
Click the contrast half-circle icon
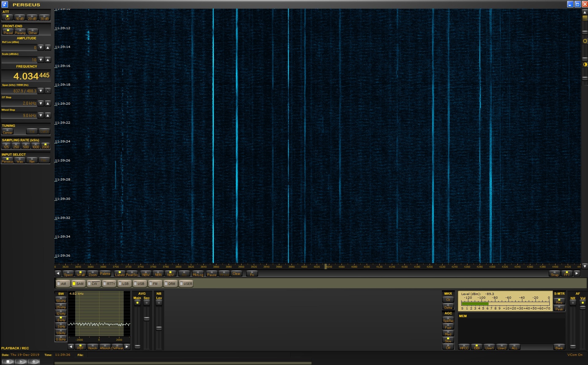pyautogui.click(x=585, y=64)
